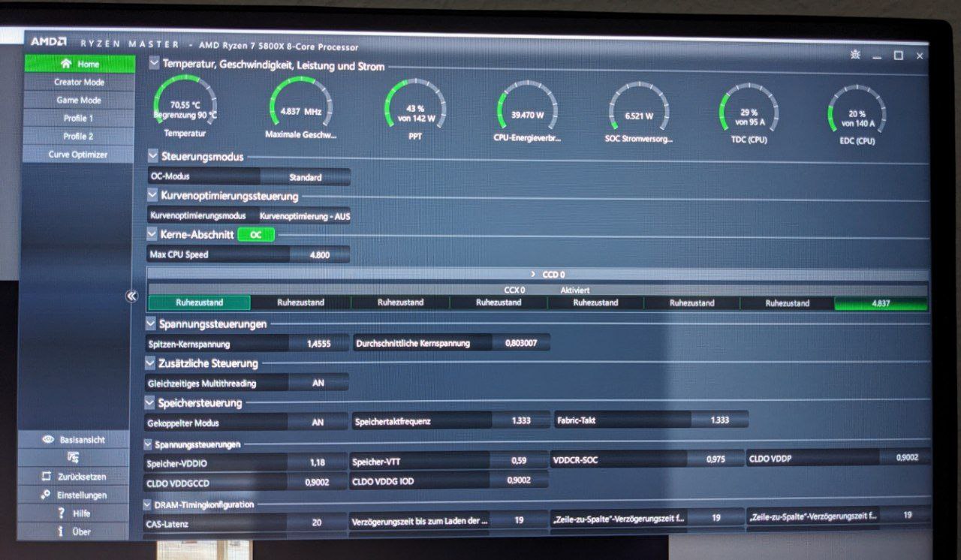
Task: Click the info icon beside Über
Action: pos(61,531)
